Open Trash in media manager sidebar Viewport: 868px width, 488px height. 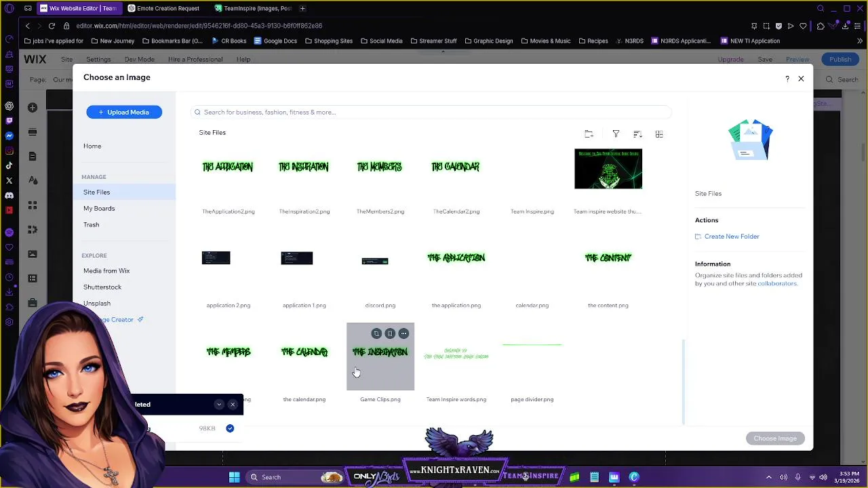click(x=91, y=225)
